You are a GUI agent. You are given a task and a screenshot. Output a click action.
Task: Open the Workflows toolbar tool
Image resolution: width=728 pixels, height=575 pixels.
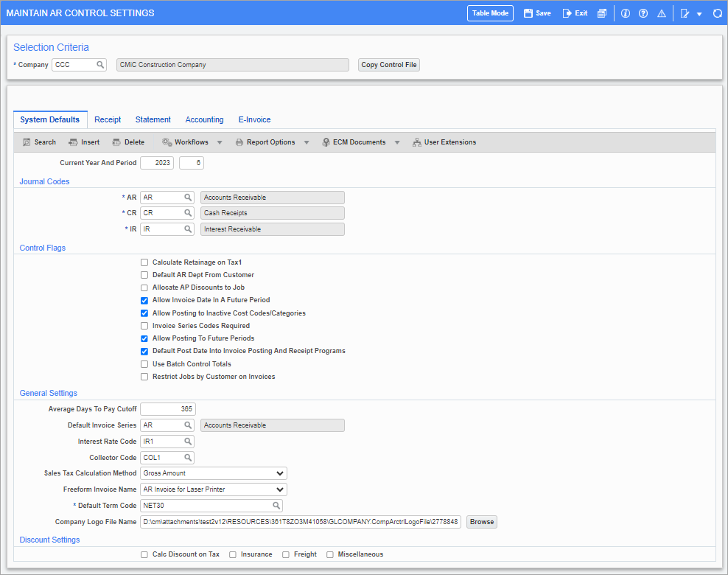pos(186,142)
